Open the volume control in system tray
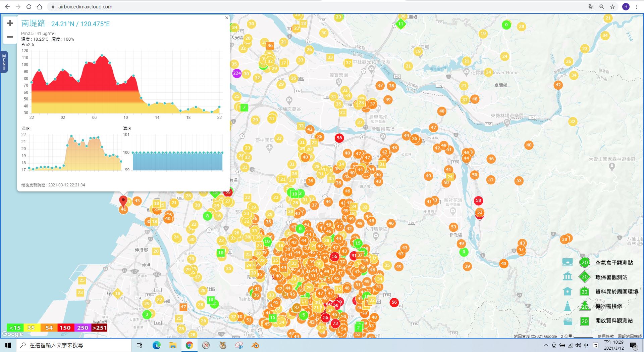This screenshot has height=352, width=644. click(x=578, y=345)
